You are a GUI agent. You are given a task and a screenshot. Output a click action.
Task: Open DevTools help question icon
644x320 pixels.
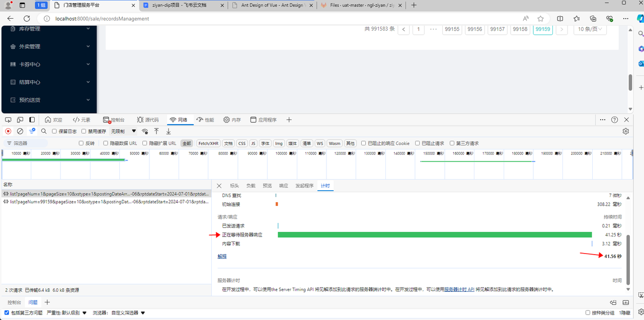tap(614, 120)
